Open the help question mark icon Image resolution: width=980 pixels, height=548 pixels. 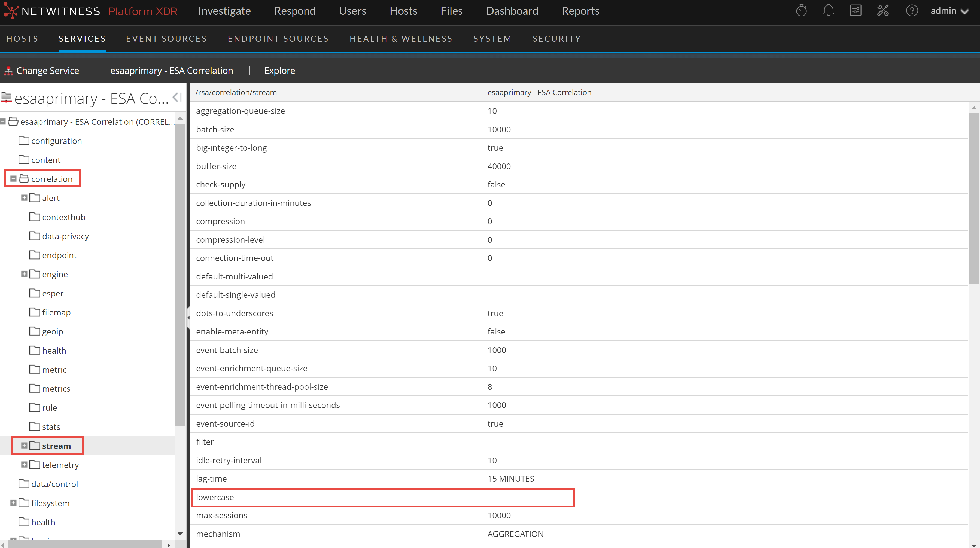912,11
